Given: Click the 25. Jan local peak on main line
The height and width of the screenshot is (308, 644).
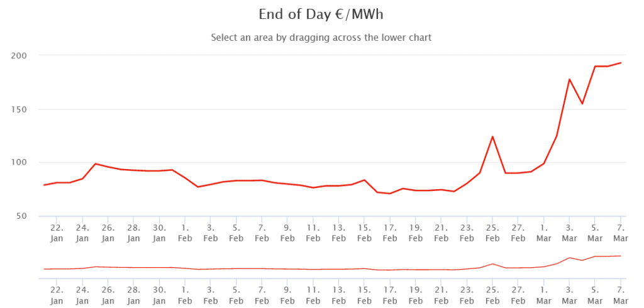Looking at the screenshot, I should [96, 163].
